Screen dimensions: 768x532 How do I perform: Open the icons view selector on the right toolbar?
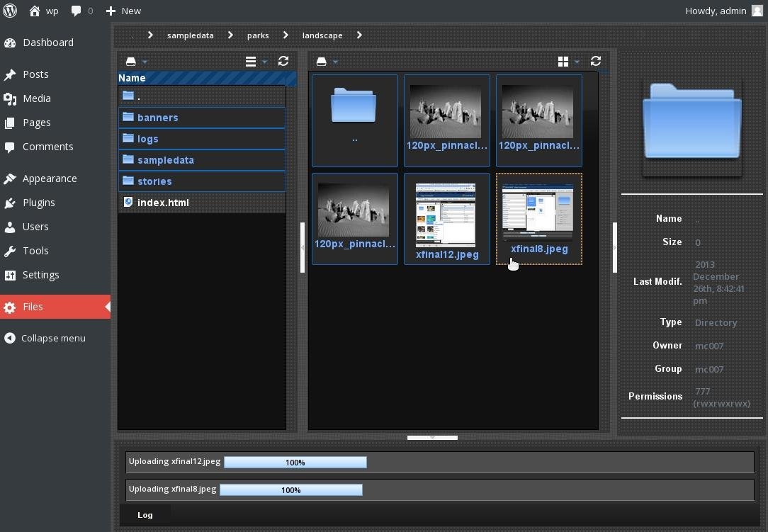click(x=564, y=62)
